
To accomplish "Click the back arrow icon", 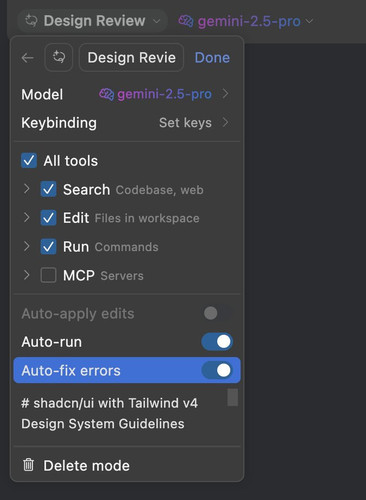I will [28, 58].
